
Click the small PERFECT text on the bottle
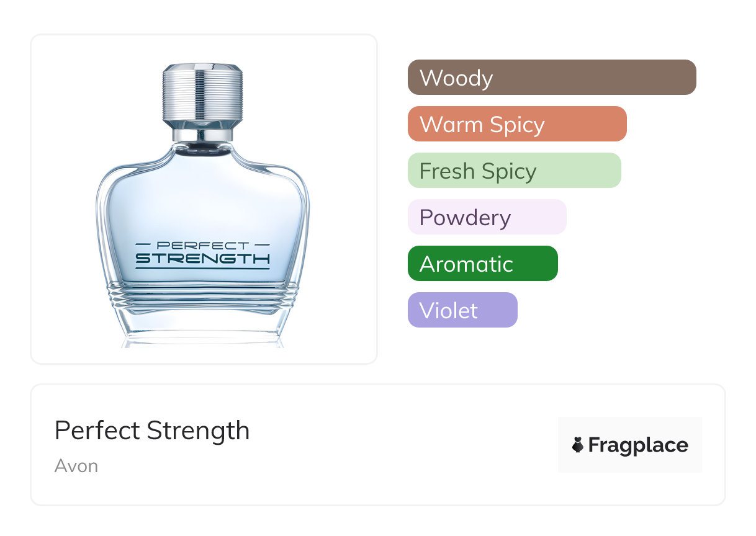(x=202, y=246)
